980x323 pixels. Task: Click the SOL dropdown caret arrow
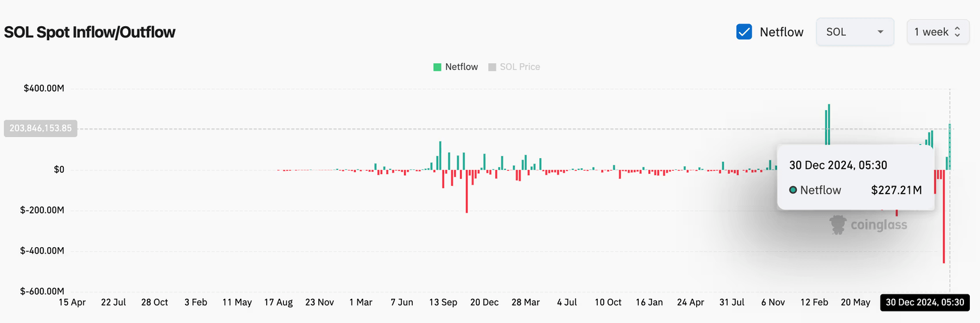(x=880, y=32)
